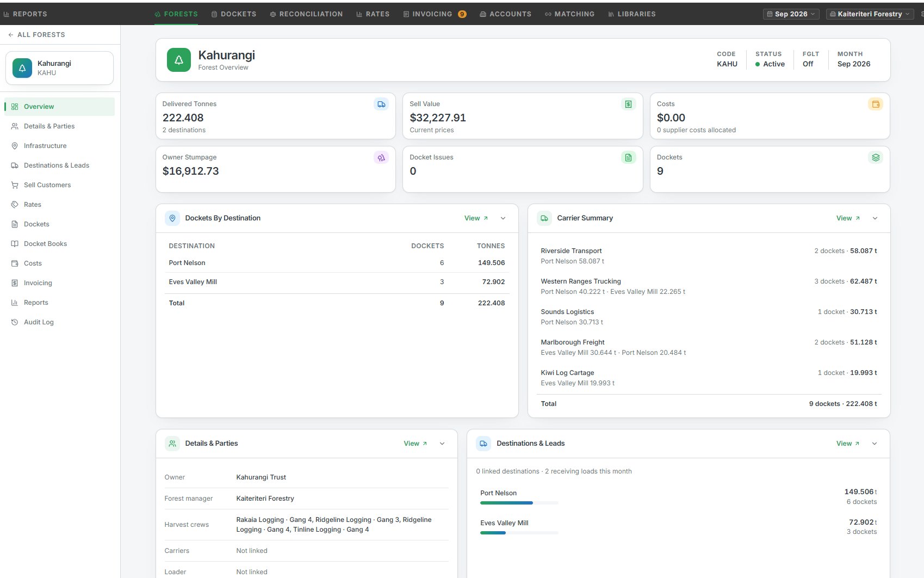Click the dollar icon on Sell Value card
924x578 pixels.
[628, 104]
